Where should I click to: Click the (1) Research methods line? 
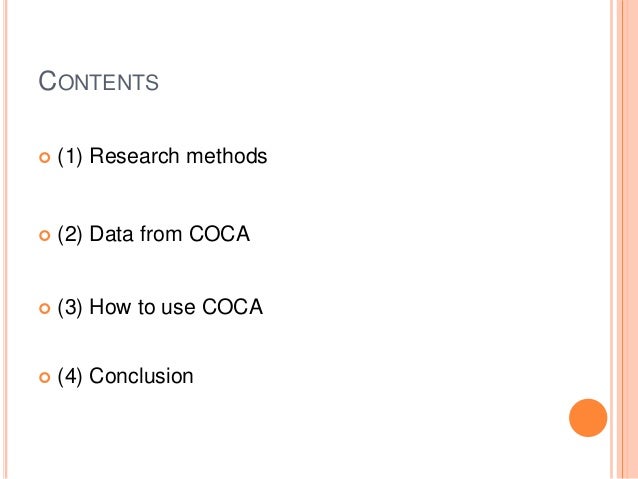[161, 156]
